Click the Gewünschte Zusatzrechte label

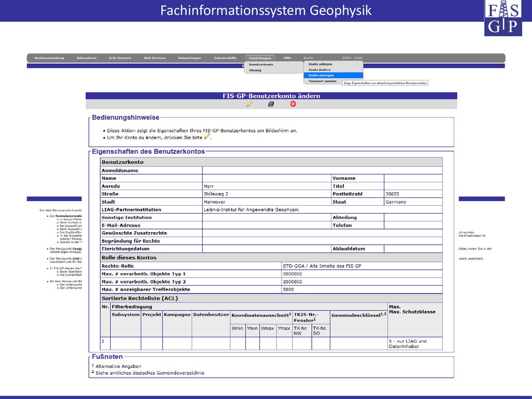135,233
